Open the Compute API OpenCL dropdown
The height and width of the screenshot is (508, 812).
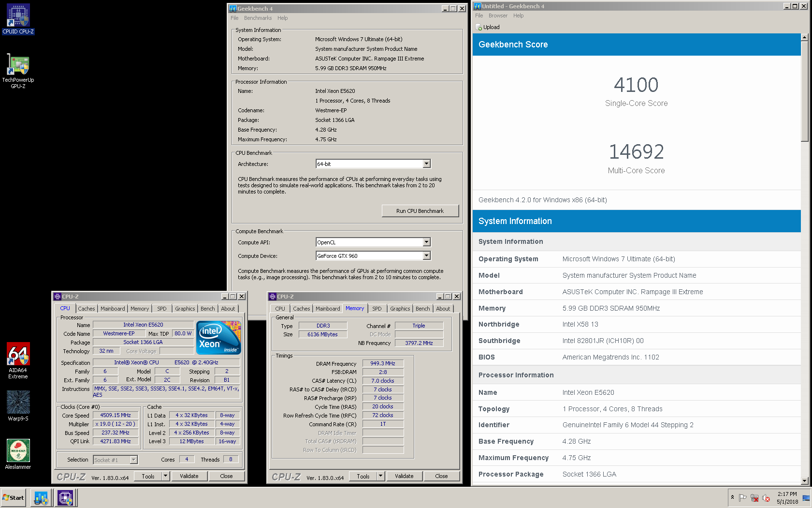click(426, 242)
